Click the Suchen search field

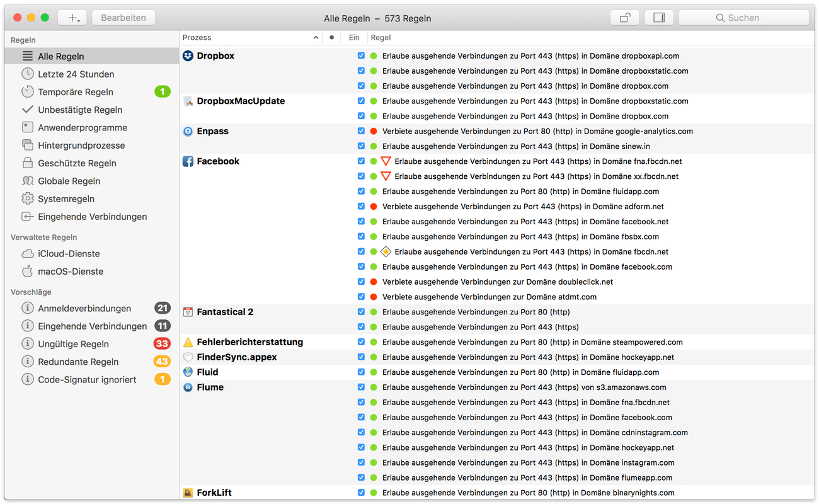tap(743, 18)
